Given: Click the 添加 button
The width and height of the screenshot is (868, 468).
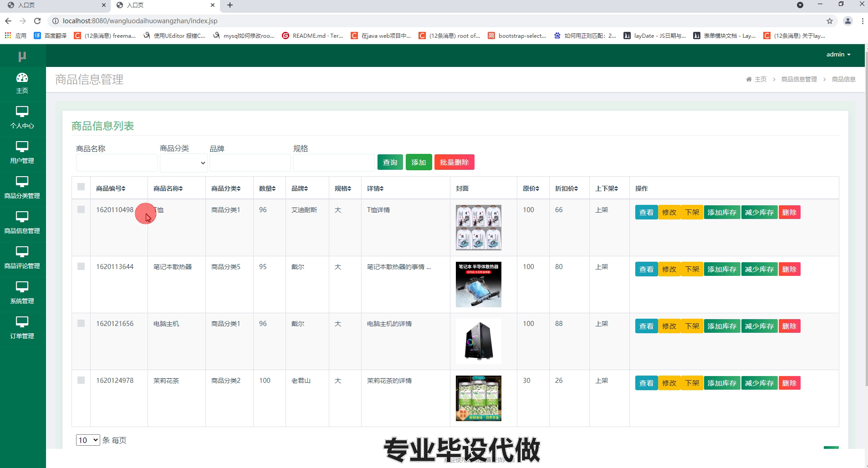Looking at the screenshot, I should tap(419, 162).
